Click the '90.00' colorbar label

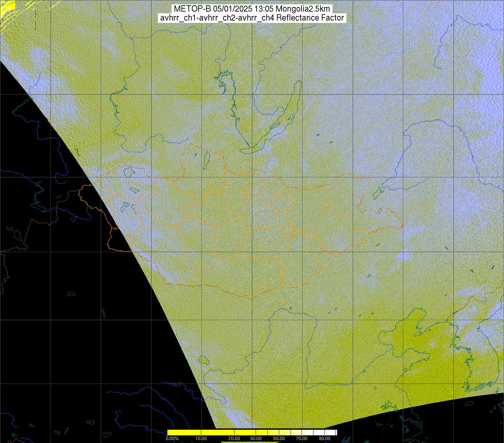[x=324, y=438]
